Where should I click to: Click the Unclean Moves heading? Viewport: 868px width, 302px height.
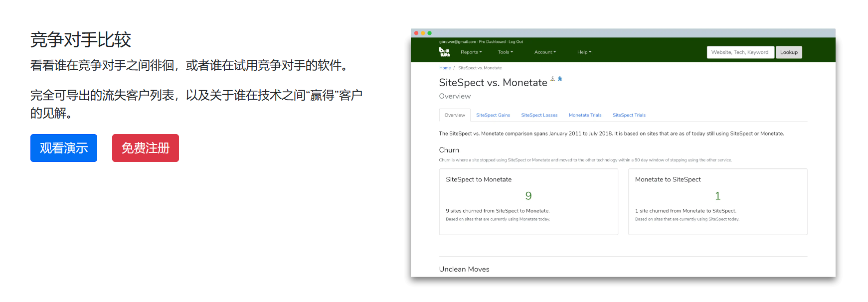(464, 269)
